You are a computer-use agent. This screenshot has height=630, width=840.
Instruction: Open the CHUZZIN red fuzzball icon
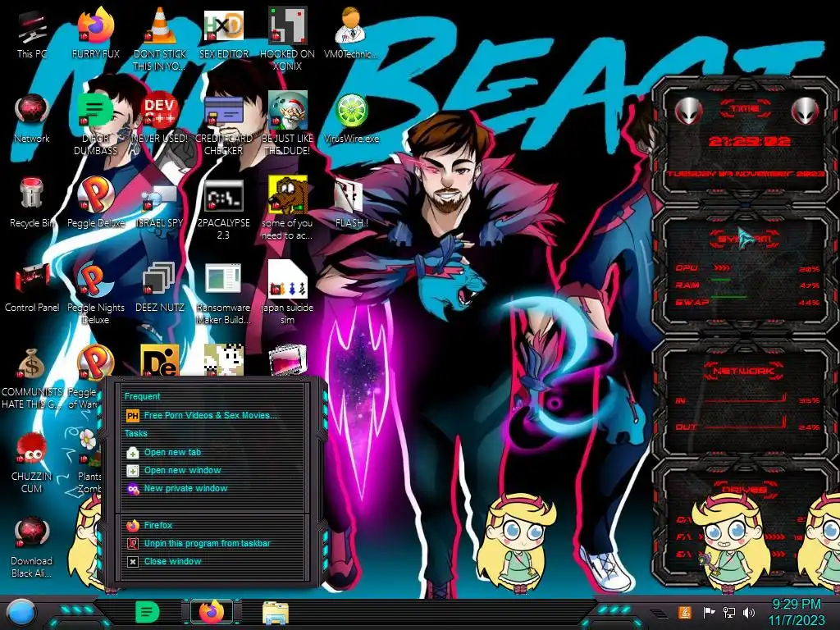(x=32, y=463)
